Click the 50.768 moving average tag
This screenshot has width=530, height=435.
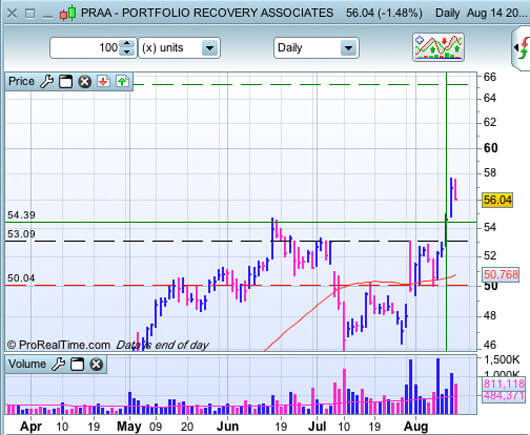tap(501, 274)
